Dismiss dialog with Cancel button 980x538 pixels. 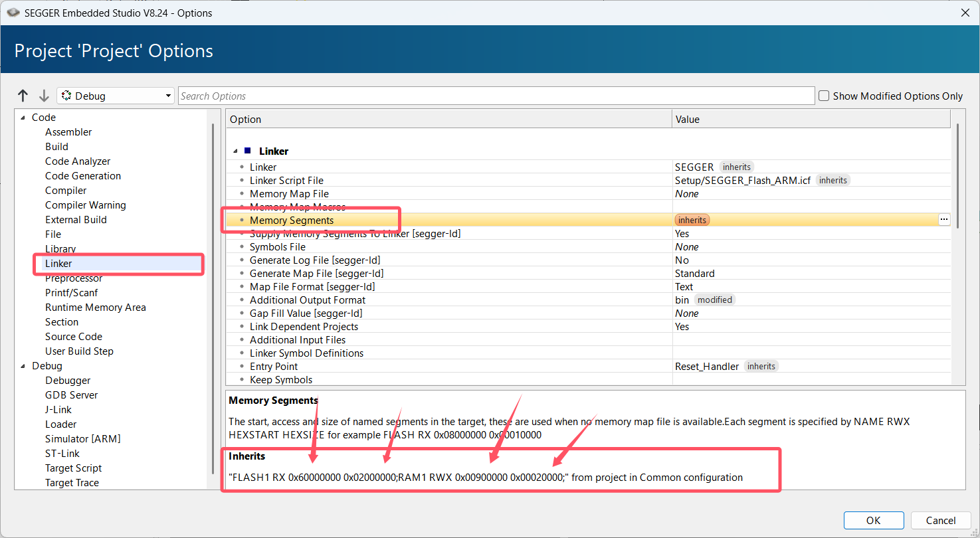941,521
